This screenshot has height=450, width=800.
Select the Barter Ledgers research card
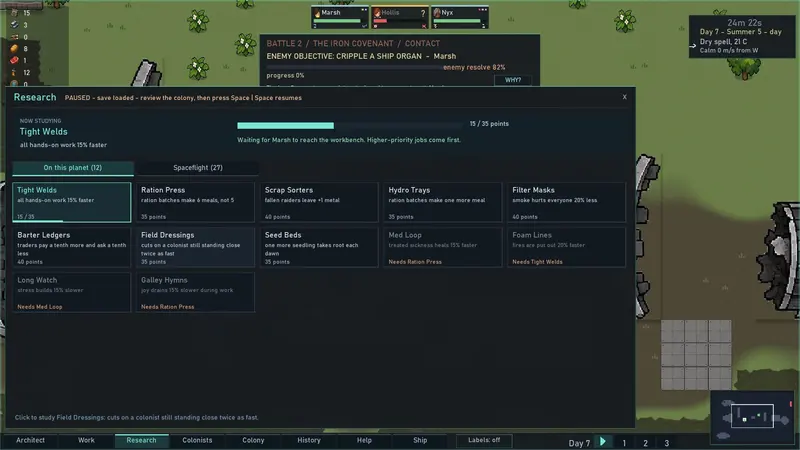72,247
